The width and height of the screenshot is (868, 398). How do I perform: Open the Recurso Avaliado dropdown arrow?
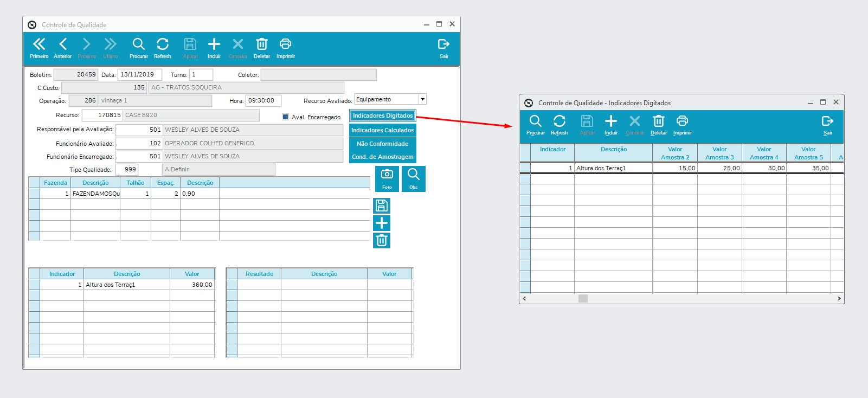(x=423, y=99)
